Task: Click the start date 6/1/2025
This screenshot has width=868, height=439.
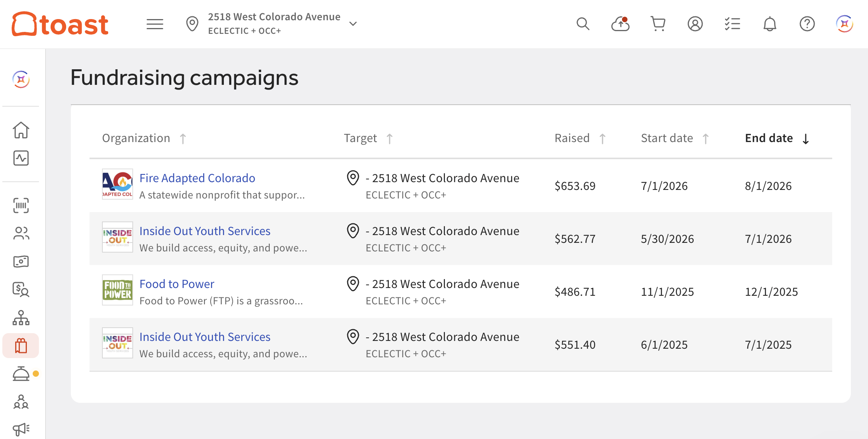Action: pyautogui.click(x=664, y=344)
